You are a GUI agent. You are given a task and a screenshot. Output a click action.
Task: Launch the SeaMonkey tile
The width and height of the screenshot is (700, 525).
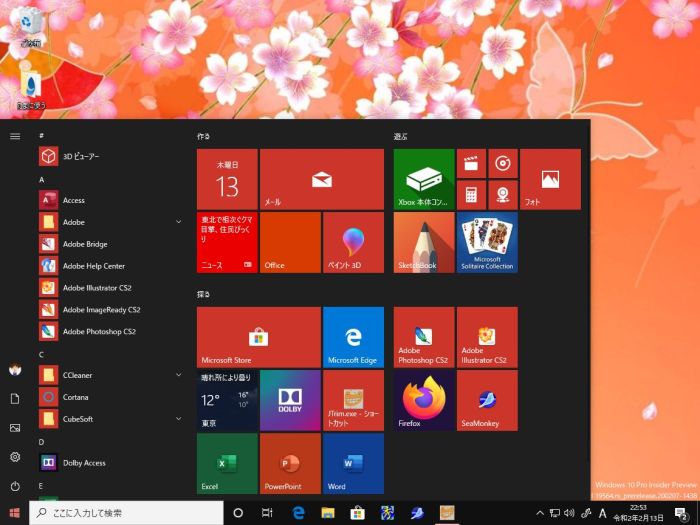coord(487,400)
